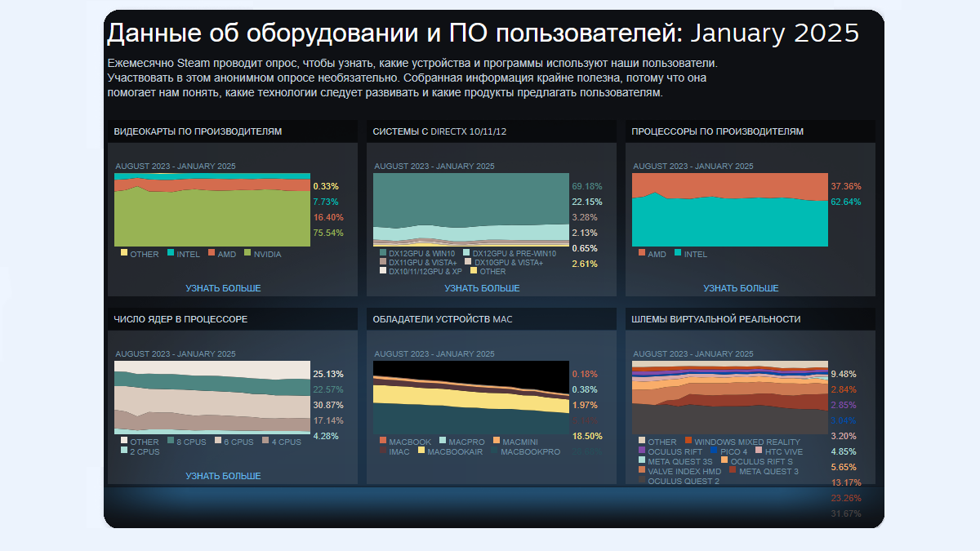Click the 69.18% DirectX value
Image resolution: width=980 pixels, height=551 pixels.
pyautogui.click(x=587, y=186)
